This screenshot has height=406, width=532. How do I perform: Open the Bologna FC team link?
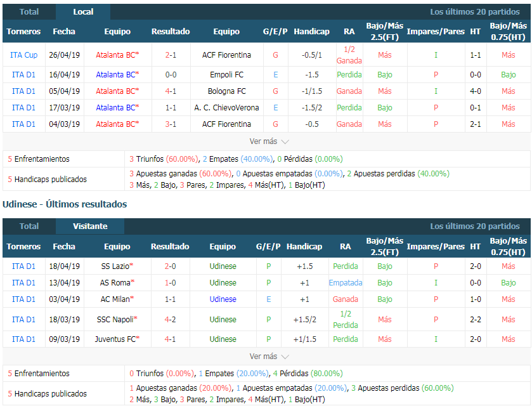(x=226, y=91)
